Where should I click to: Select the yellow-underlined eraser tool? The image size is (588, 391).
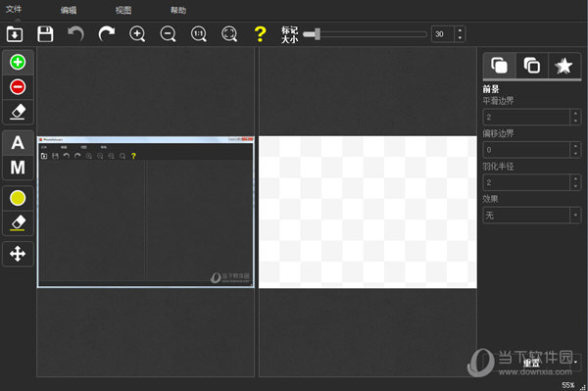(x=18, y=223)
